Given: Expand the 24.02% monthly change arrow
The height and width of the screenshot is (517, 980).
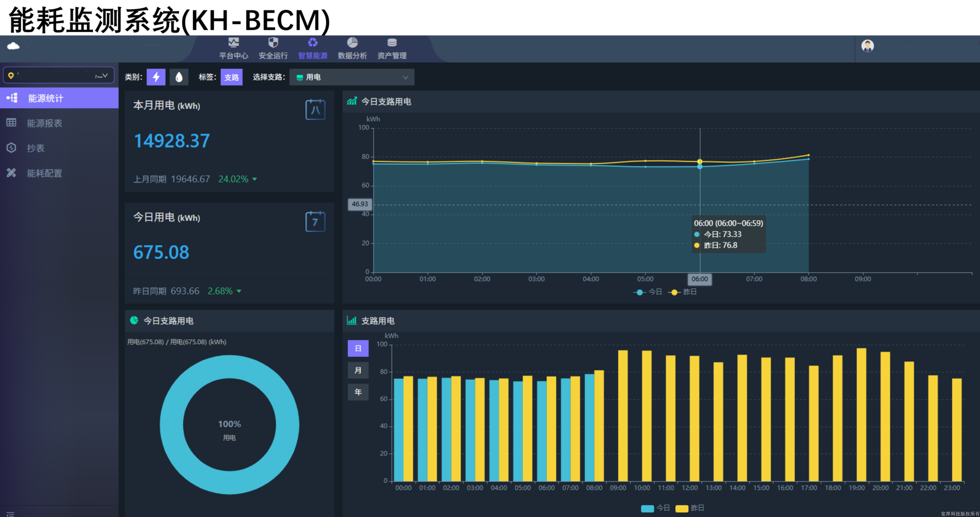Looking at the screenshot, I should (254, 179).
